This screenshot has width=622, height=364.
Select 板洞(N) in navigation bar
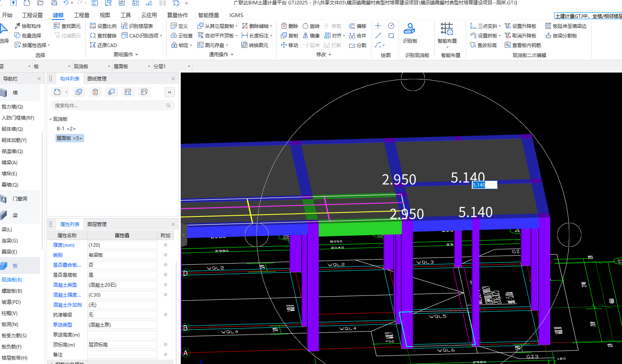[10, 325]
